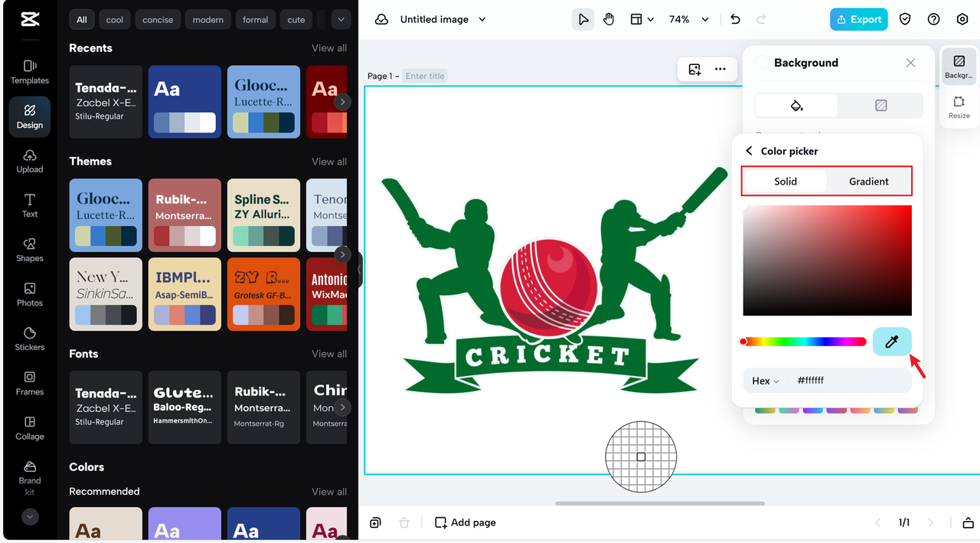Filter designs by the cool tag

tap(115, 19)
